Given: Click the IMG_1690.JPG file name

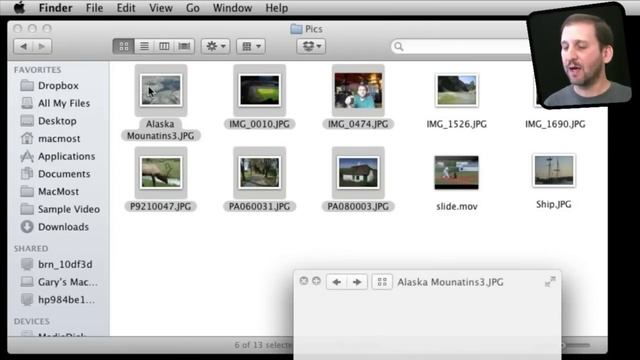Looking at the screenshot, I should (555, 124).
